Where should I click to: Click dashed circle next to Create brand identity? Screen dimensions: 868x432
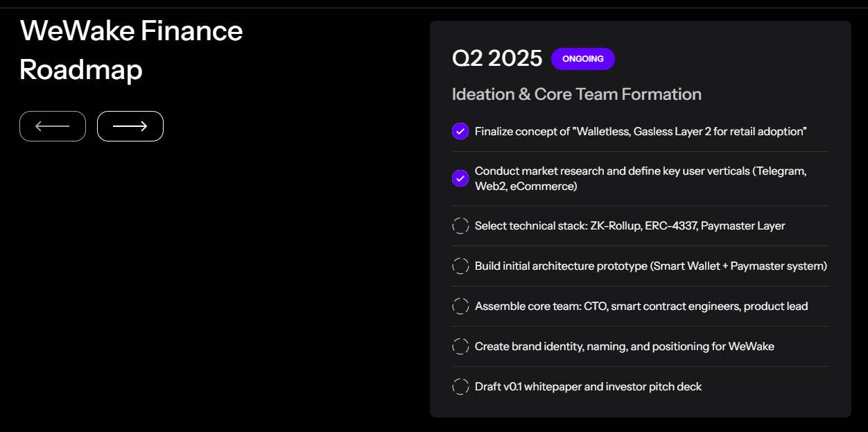coord(460,346)
